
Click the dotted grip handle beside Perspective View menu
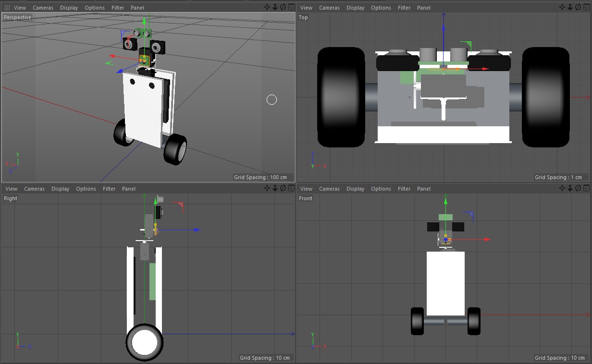click(x=7, y=8)
